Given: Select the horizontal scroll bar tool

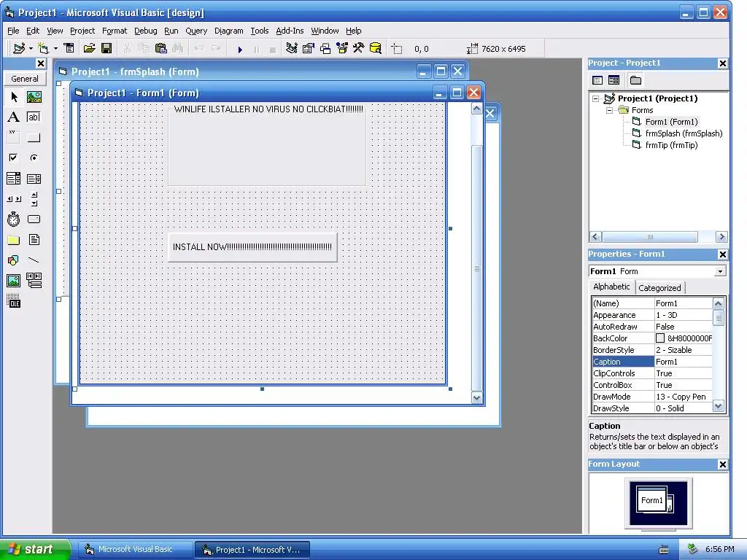Looking at the screenshot, I should pos(14,199).
